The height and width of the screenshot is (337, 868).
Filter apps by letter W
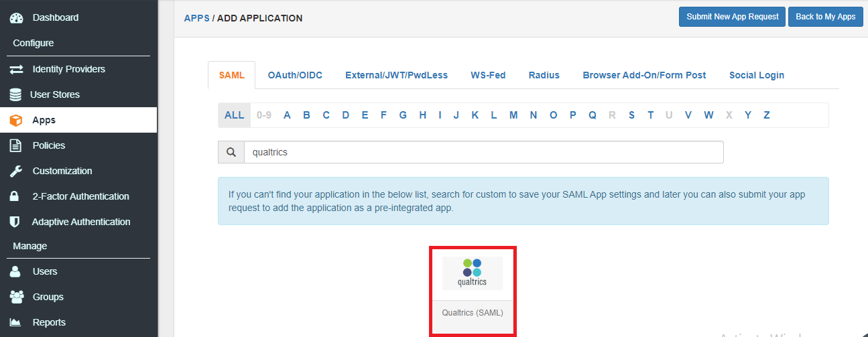(708, 115)
